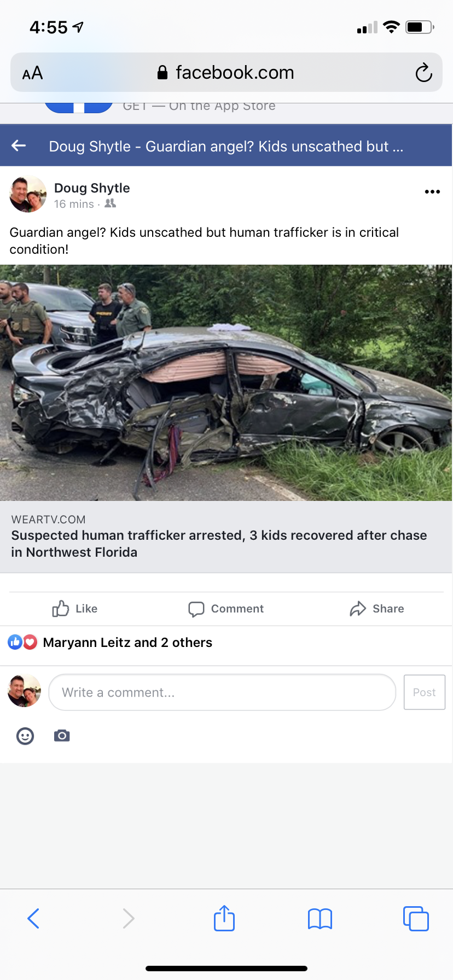
Task: View reactions from Maryann Leitz and others
Action: (x=127, y=643)
